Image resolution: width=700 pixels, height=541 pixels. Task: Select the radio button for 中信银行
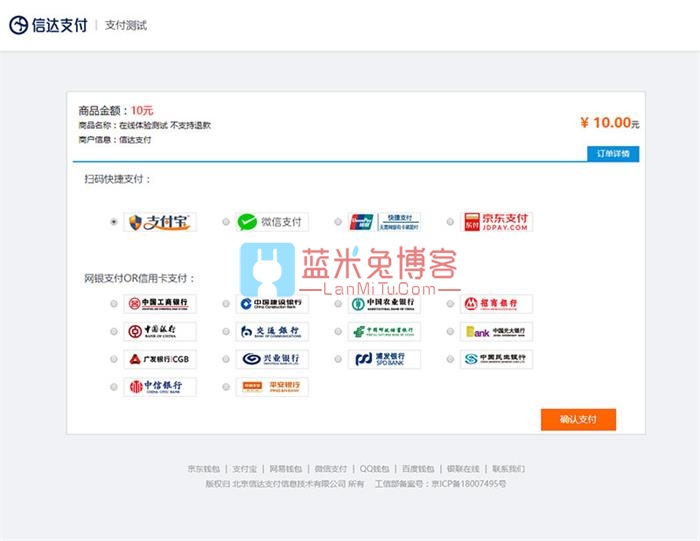(114, 387)
